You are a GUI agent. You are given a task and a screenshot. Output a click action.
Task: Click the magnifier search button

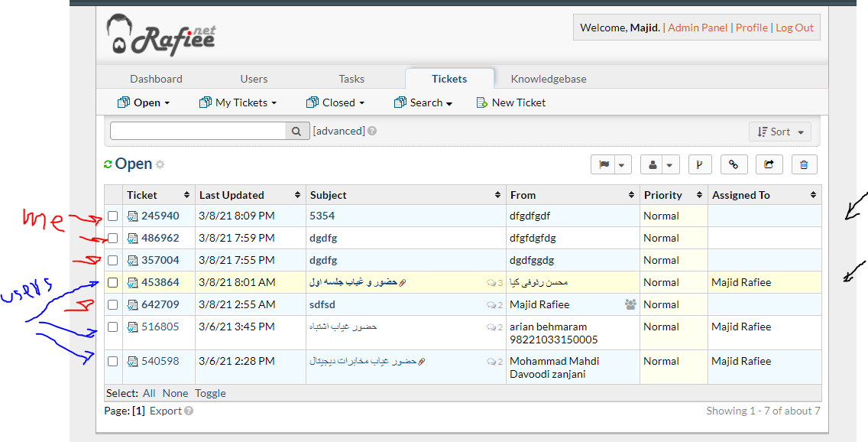(296, 132)
